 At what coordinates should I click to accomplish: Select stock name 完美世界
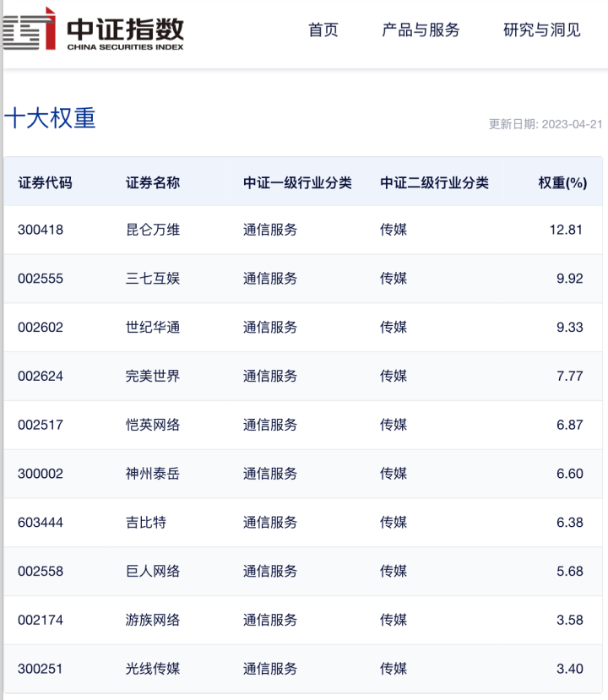[153, 376]
